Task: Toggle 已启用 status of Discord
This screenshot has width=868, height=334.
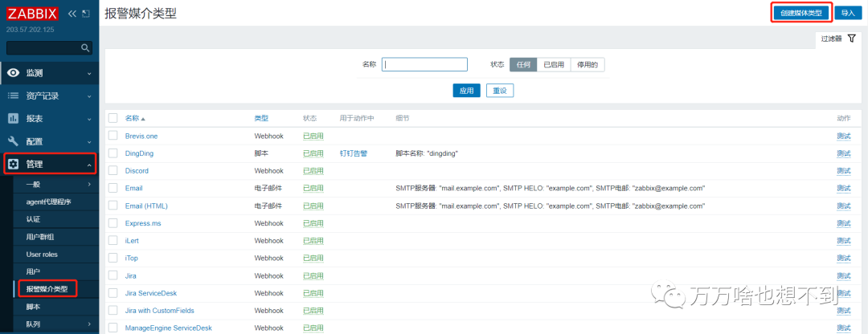Action: point(313,171)
